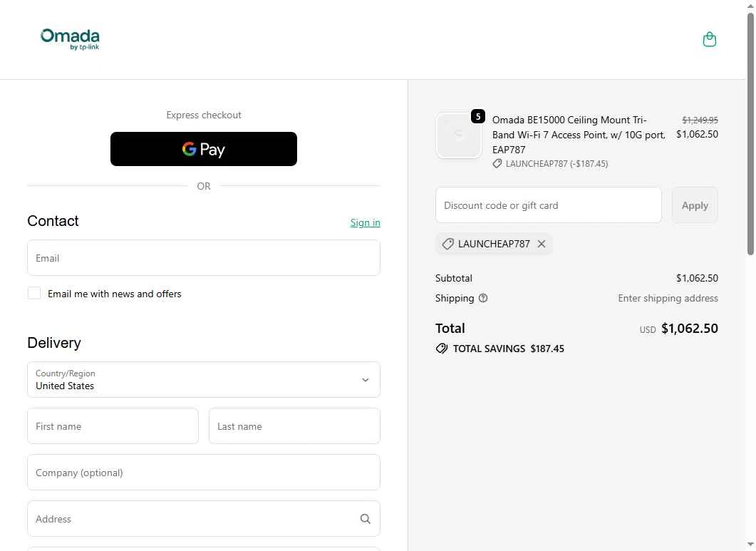756x551 pixels.
Task: Click the vertical page scrollbar thumb
Action: [x=750, y=133]
